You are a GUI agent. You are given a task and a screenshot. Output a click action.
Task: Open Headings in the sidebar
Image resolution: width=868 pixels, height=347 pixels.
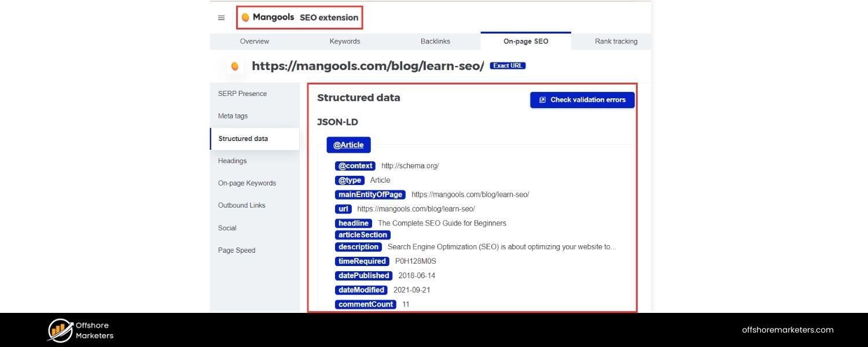(232, 161)
